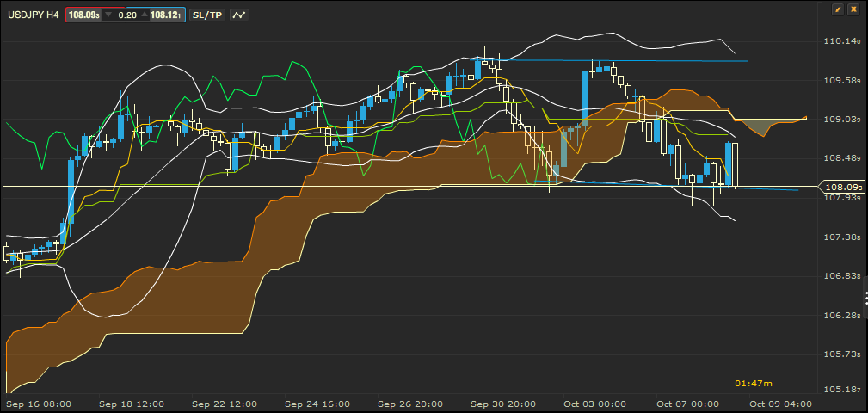Click the red sell price 108.09
Screen dimensions: 868x413
click(x=83, y=15)
